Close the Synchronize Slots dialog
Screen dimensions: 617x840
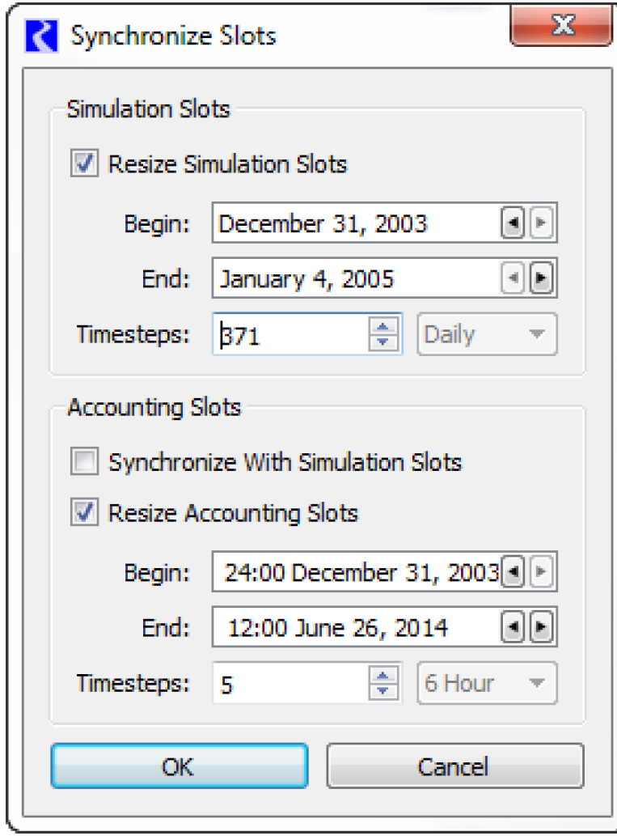[x=561, y=28]
